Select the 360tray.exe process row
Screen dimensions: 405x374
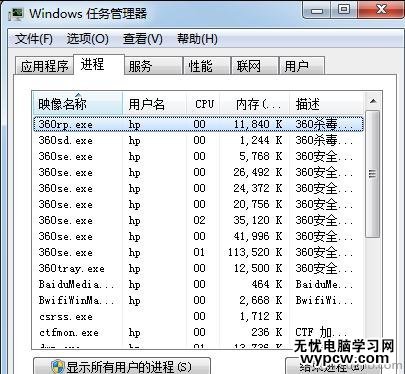199,268
